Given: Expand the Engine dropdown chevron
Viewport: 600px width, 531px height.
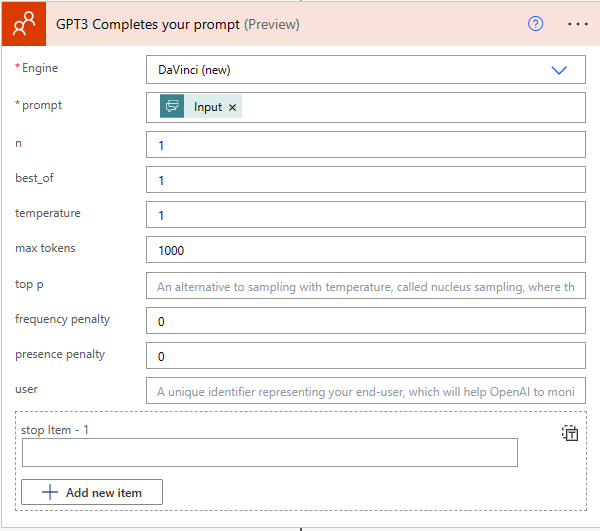Looking at the screenshot, I should click(559, 70).
